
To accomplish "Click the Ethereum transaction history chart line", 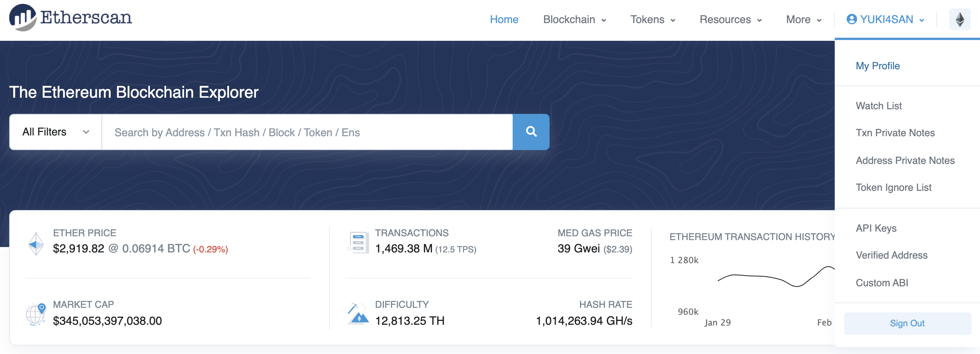I will tap(776, 277).
